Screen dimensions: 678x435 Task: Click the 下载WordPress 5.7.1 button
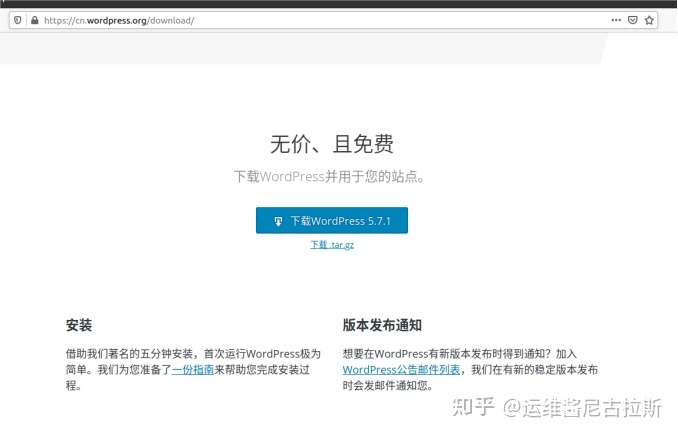(332, 221)
